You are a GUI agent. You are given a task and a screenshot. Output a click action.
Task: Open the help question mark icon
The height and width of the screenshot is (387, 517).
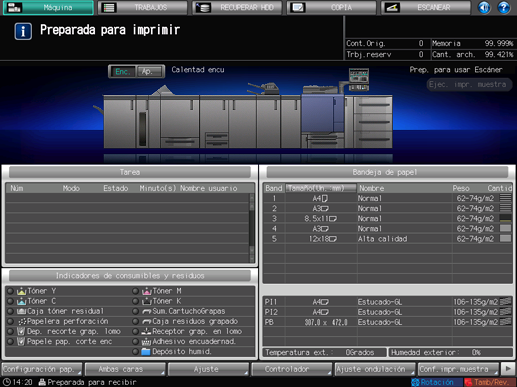[504, 7]
